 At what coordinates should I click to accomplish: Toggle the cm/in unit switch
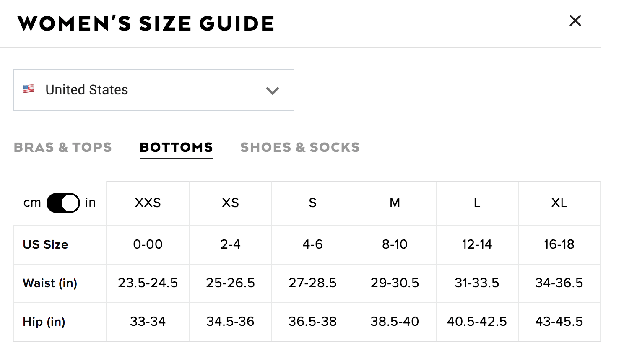tap(63, 203)
